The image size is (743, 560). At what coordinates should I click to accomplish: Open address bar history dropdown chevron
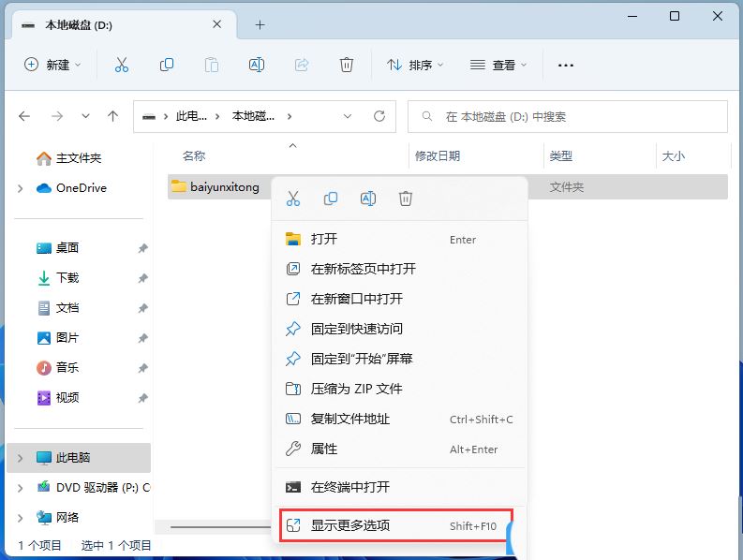point(348,116)
